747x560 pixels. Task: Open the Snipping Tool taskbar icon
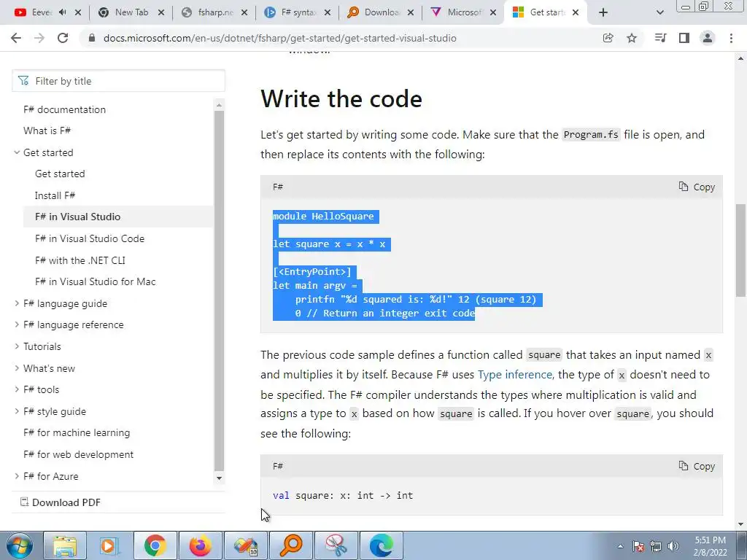pyautogui.click(x=336, y=545)
